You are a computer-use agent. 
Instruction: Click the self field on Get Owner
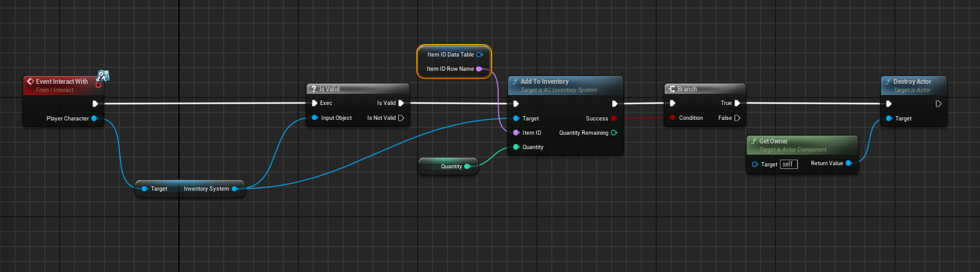(x=788, y=165)
